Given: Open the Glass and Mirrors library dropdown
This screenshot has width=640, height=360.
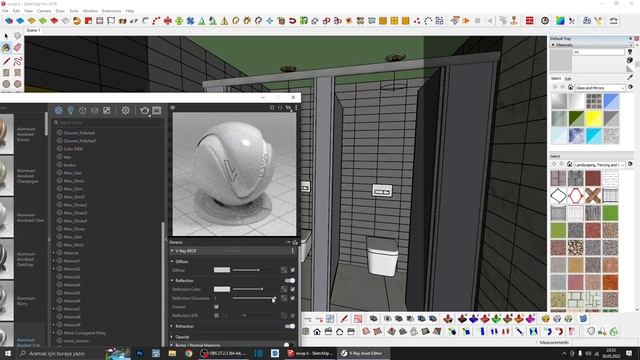Looking at the screenshot, I should click(600, 88).
